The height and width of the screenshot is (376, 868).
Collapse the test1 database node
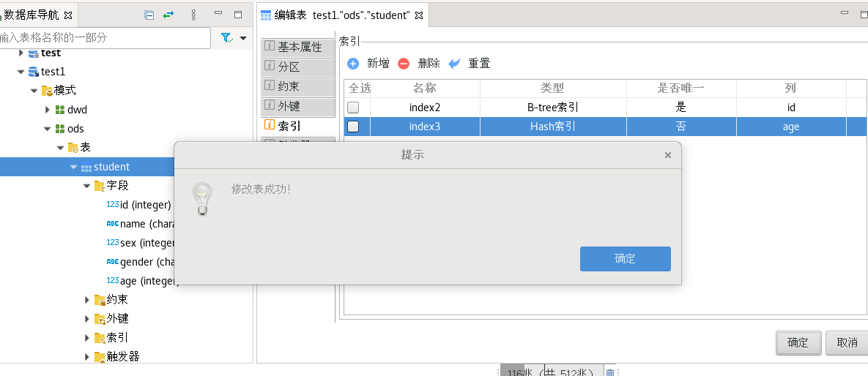click(x=21, y=72)
